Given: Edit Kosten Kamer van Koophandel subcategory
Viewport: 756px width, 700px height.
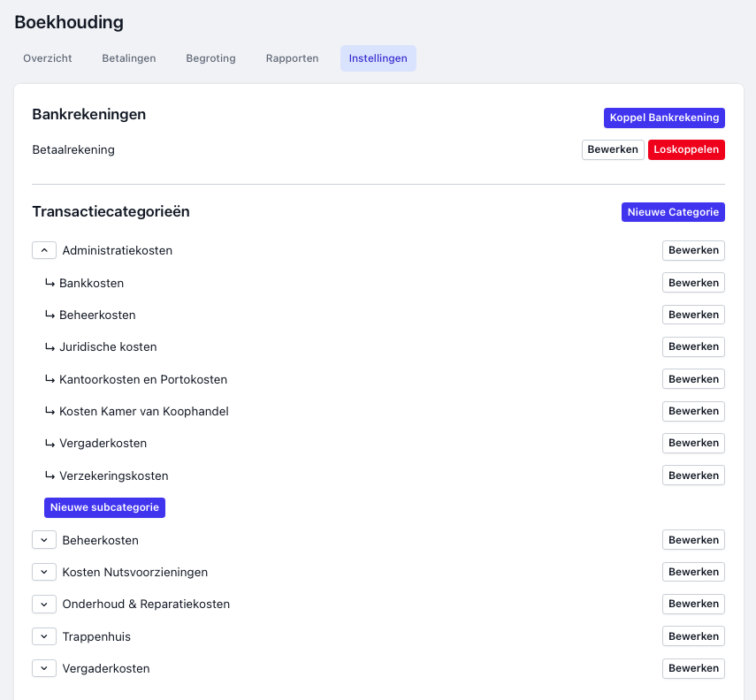Looking at the screenshot, I should click(x=693, y=411).
